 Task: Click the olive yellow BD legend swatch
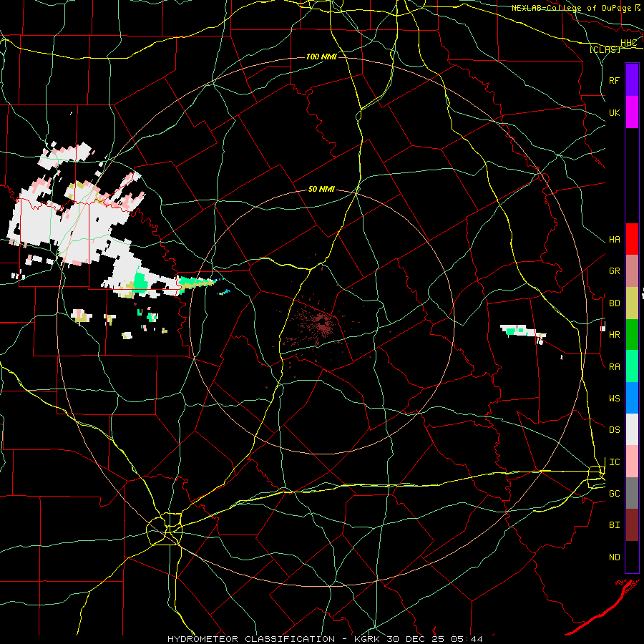click(x=632, y=303)
